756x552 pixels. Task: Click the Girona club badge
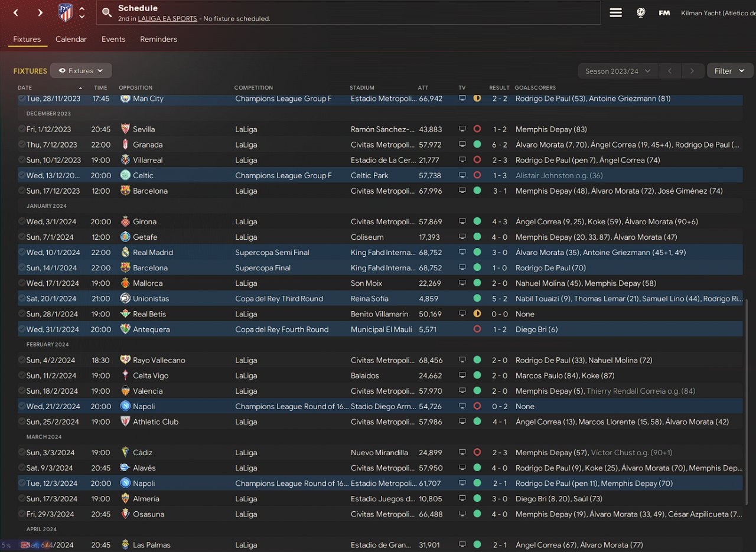[x=125, y=221]
